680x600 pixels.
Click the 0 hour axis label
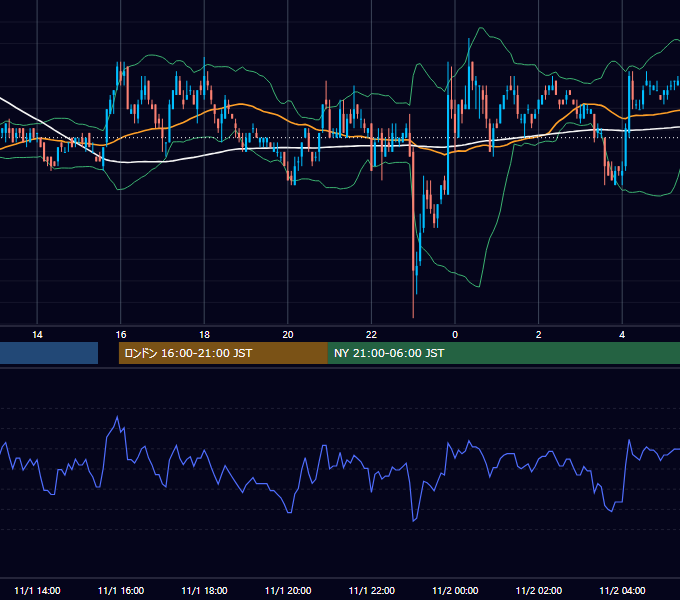point(455,335)
